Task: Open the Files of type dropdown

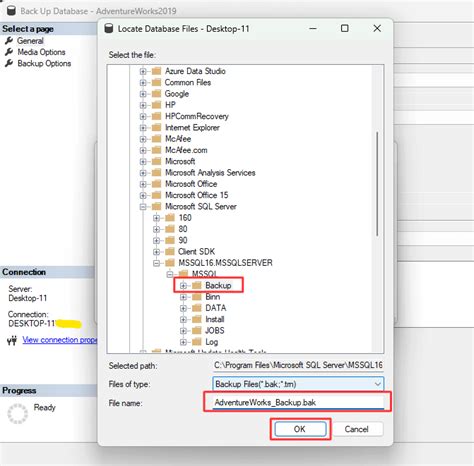Action: click(298, 384)
